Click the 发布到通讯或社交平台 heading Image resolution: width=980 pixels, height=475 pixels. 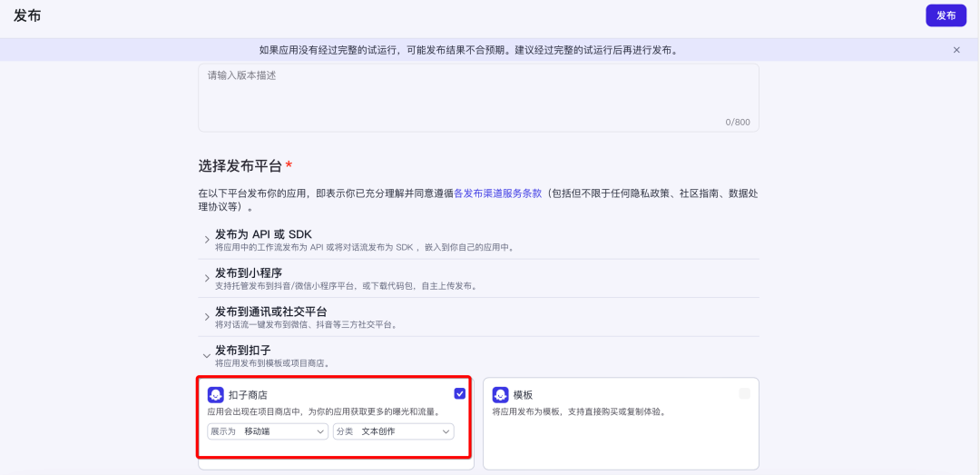(x=271, y=312)
